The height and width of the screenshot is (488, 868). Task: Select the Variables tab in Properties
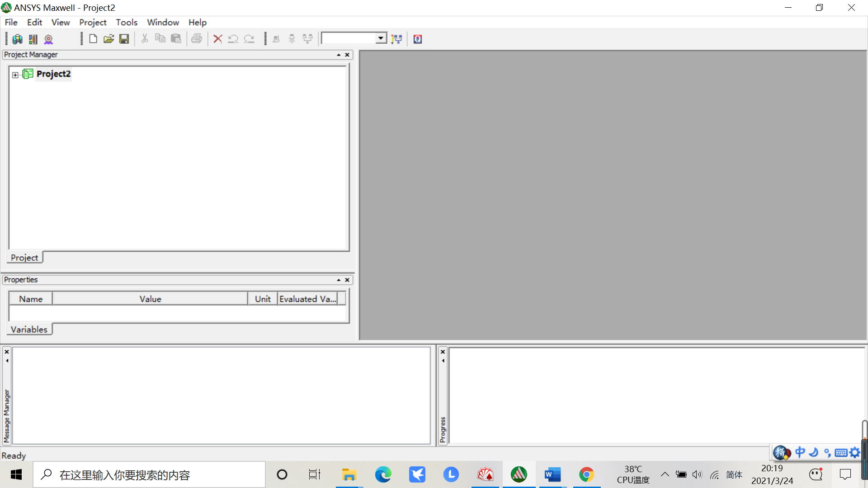click(29, 329)
